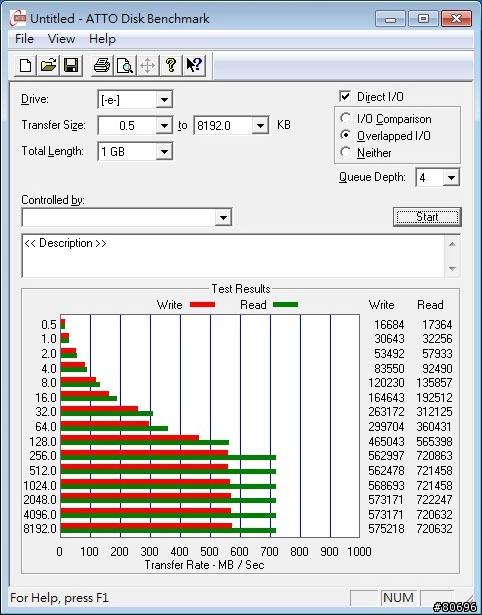
Task: Click read value 722247
Action: pyautogui.click(x=435, y=500)
